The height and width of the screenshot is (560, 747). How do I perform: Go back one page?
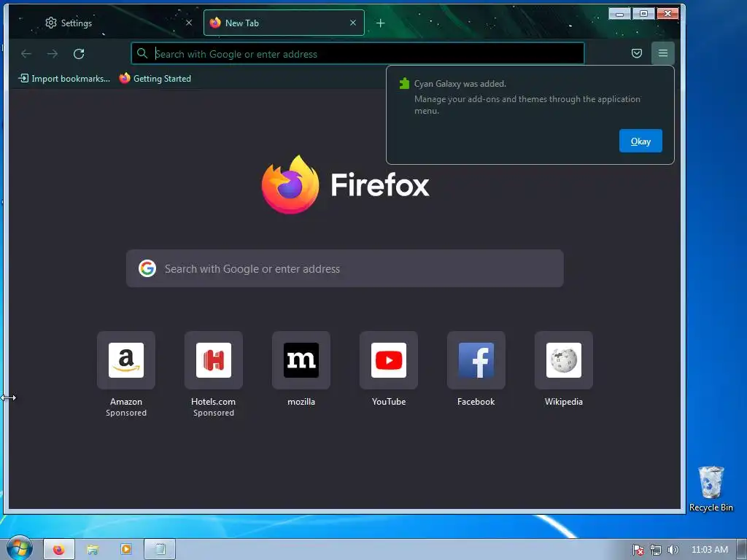tap(26, 54)
